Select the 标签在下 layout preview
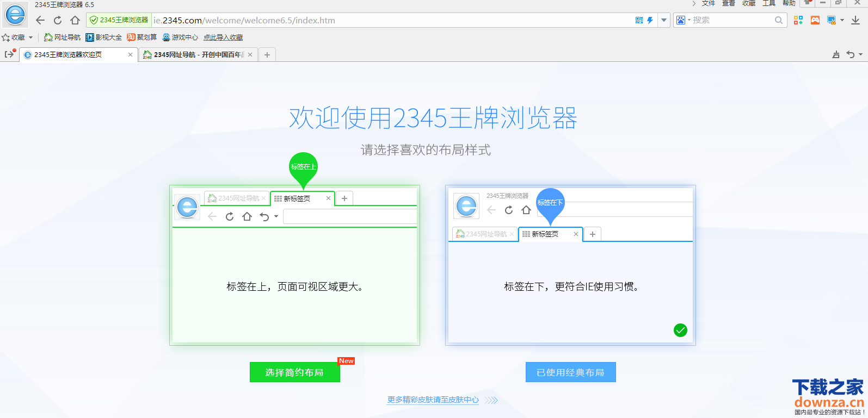The height and width of the screenshot is (418, 868). tap(570, 265)
